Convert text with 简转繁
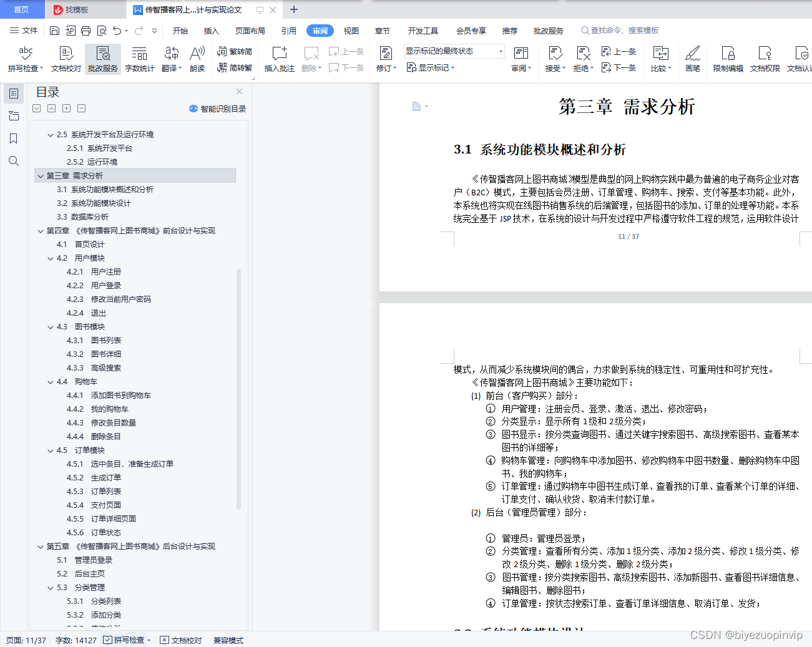812x647 pixels. 235,67
